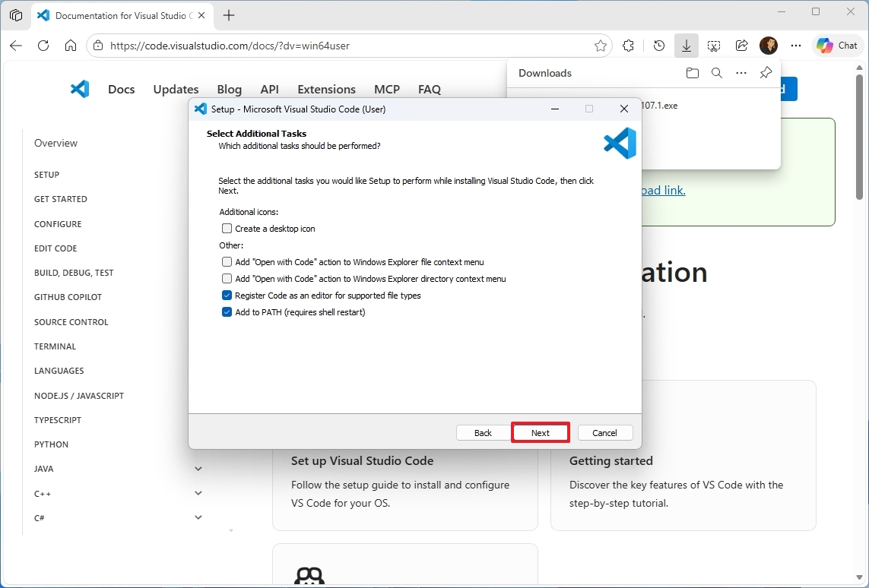869x588 pixels.
Task: Open Downloads folder icon in flyout
Action: tap(692, 73)
